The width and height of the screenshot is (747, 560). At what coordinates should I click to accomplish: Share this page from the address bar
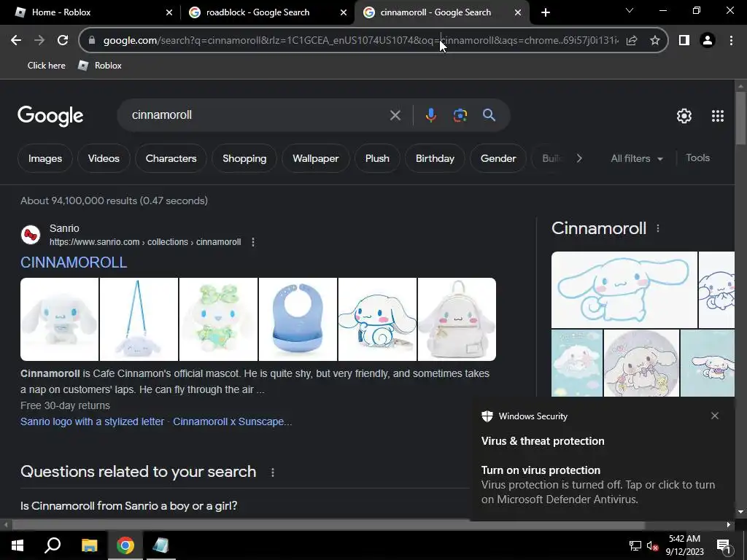[632, 41]
